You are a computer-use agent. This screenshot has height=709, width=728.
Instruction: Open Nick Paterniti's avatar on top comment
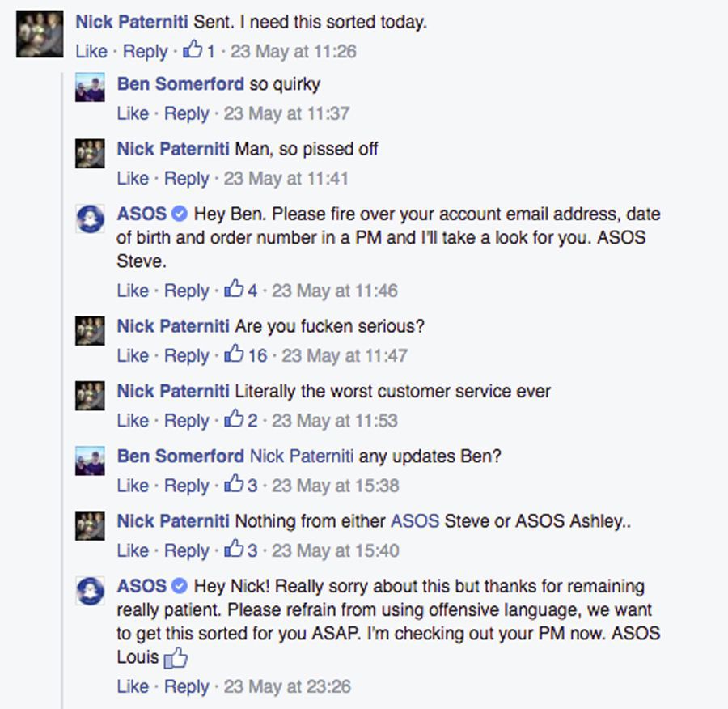click(40, 34)
